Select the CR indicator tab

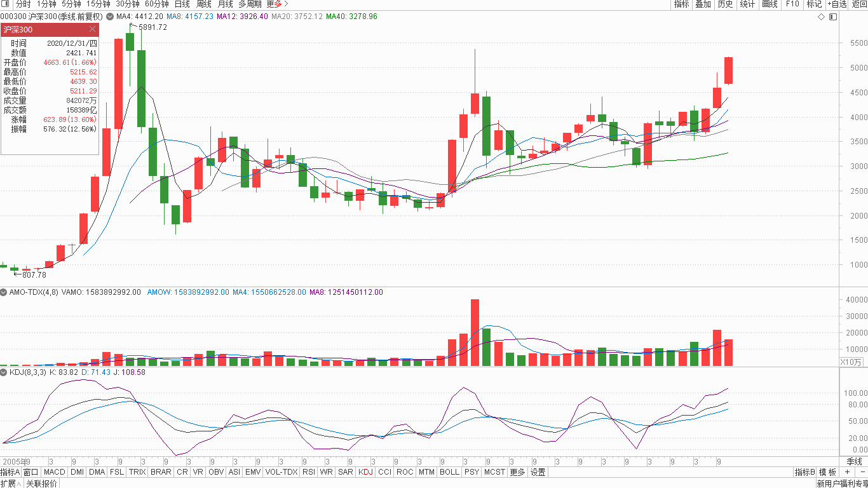click(x=182, y=472)
